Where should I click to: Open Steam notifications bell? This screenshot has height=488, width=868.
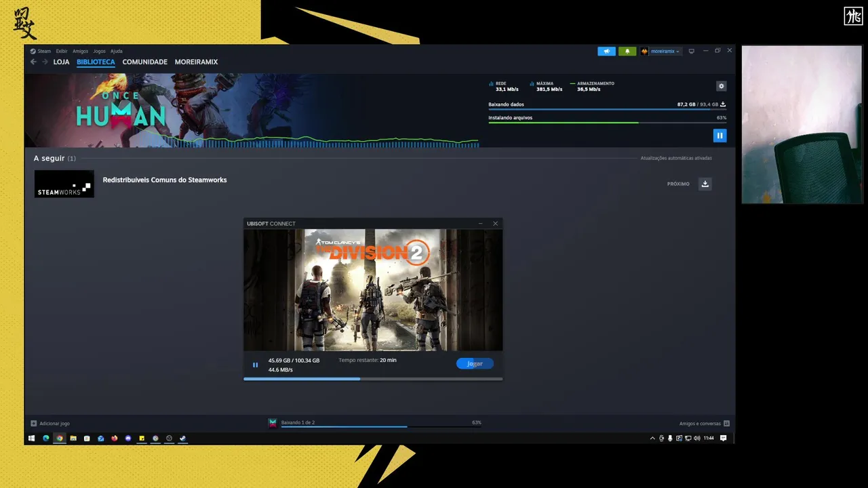click(627, 51)
